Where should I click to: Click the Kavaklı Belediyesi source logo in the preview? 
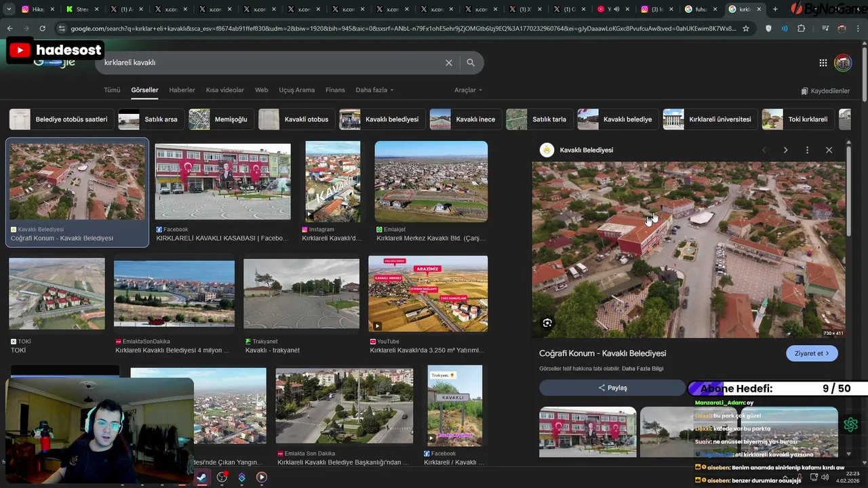(x=547, y=150)
